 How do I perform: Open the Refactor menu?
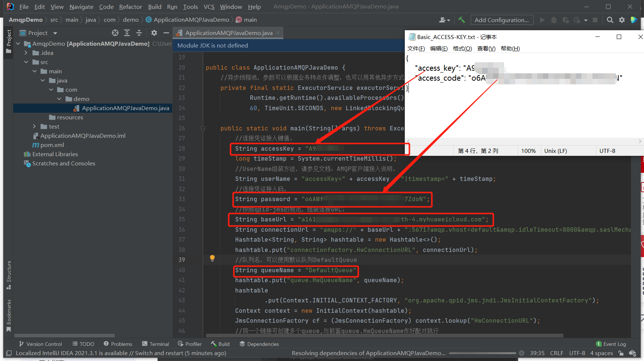(130, 7)
